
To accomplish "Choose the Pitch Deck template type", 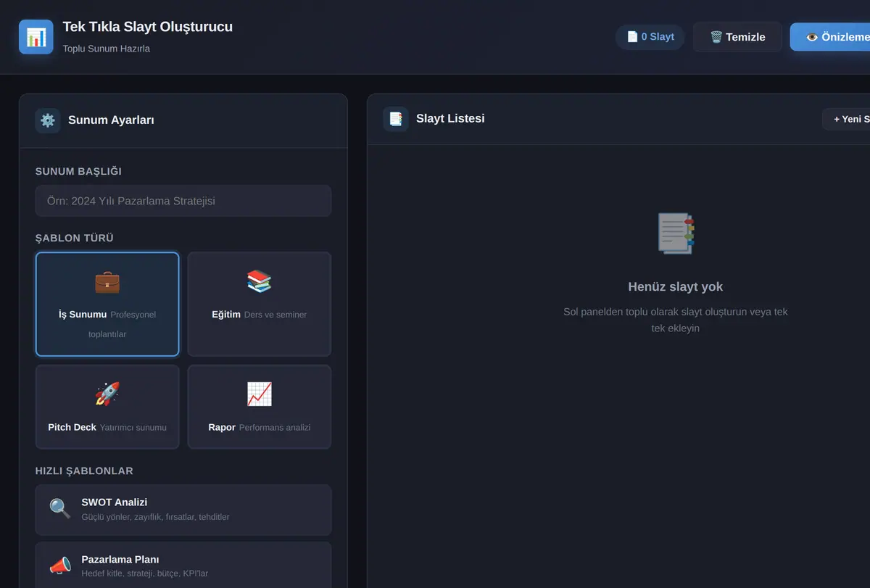I will coord(107,407).
